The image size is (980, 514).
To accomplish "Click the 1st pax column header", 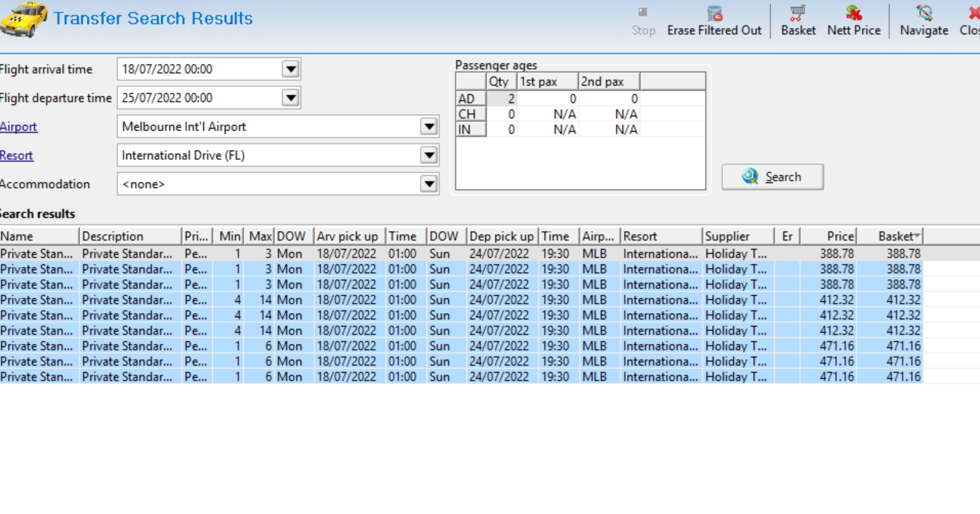I will tap(547, 81).
